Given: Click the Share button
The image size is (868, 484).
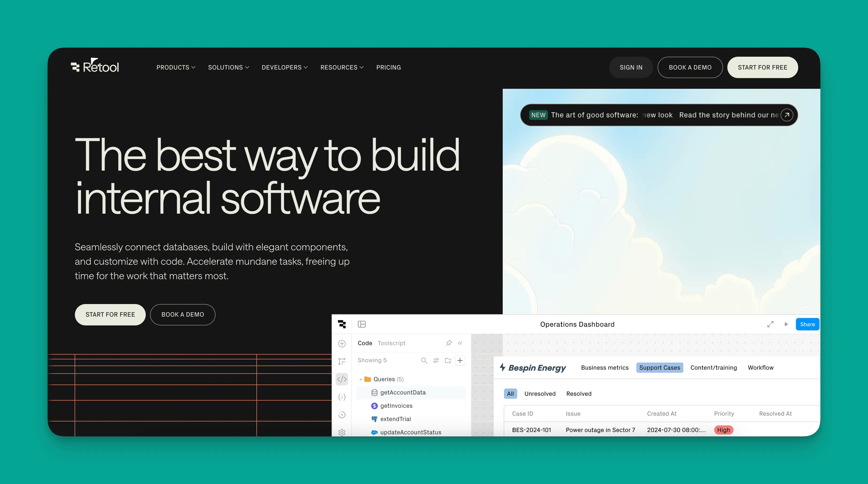Looking at the screenshot, I should 807,324.
